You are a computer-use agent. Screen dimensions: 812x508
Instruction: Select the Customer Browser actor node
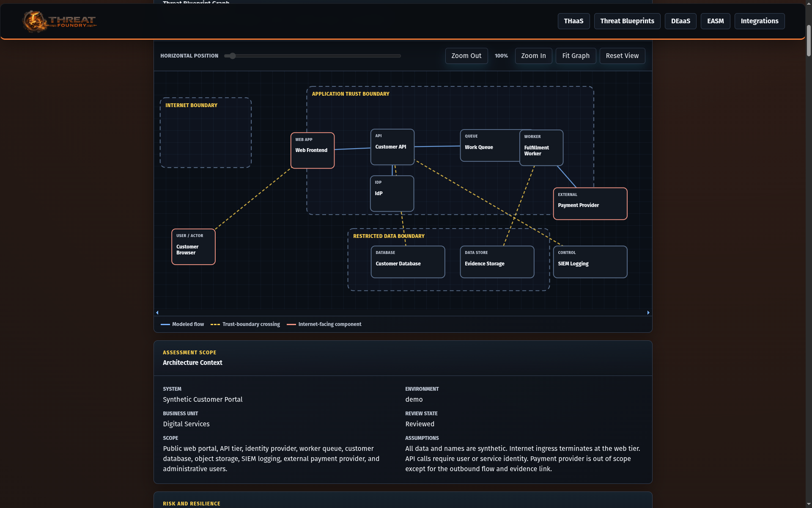click(x=193, y=247)
